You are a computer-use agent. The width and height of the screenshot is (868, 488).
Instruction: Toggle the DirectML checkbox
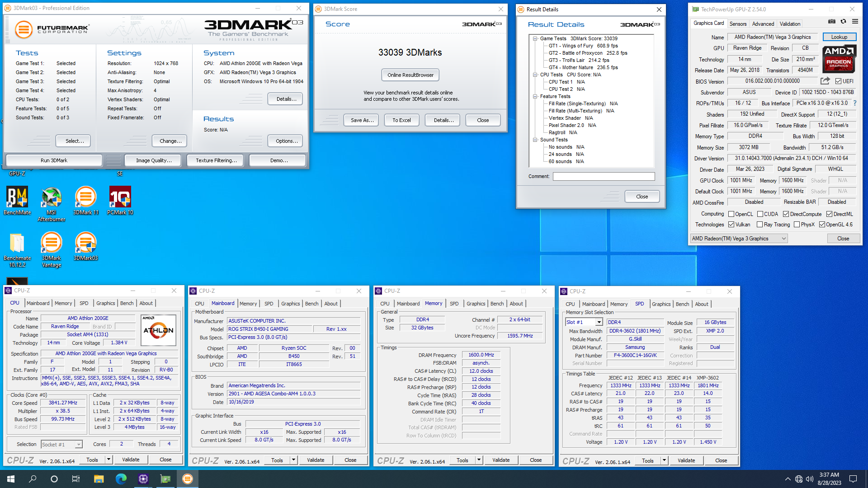click(x=829, y=214)
